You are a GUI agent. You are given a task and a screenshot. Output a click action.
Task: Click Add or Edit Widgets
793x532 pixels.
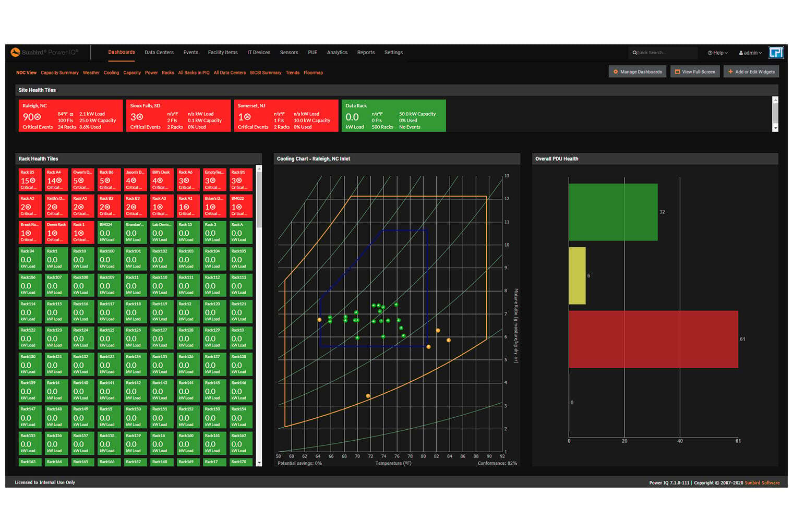(x=751, y=71)
